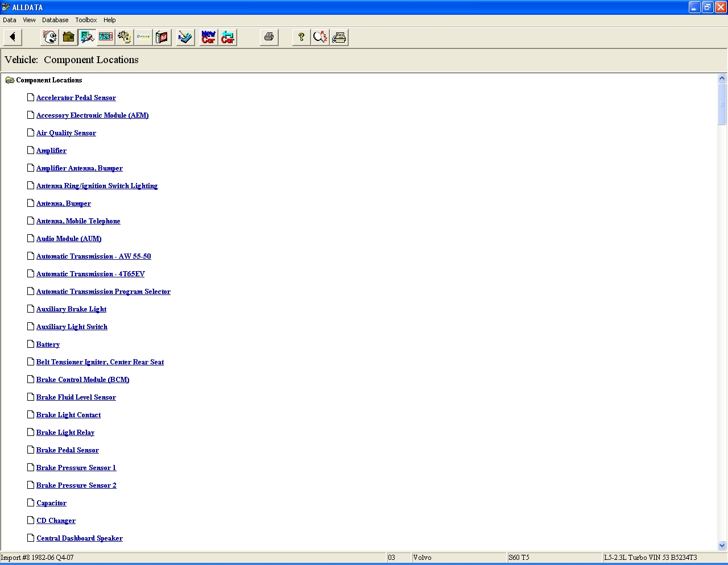Open Accessory Electronic Module (AEM) link
The width and height of the screenshot is (728, 565).
pyautogui.click(x=93, y=115)
